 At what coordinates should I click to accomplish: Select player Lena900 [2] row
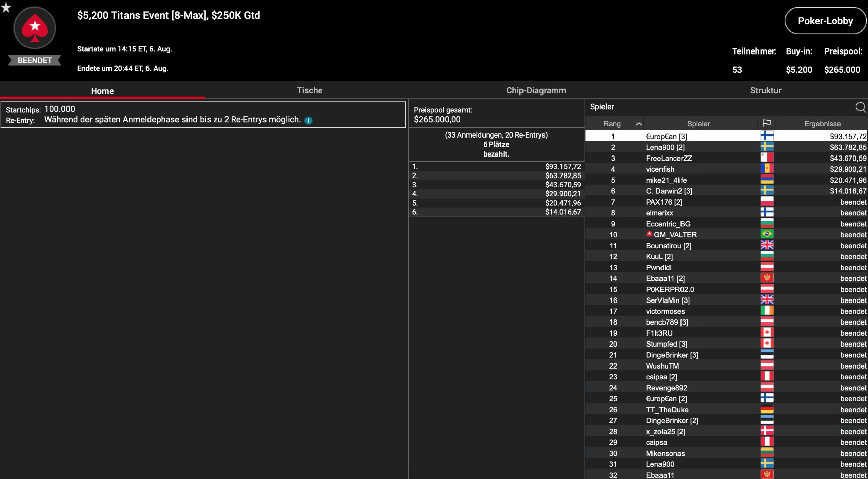[665, 147]
